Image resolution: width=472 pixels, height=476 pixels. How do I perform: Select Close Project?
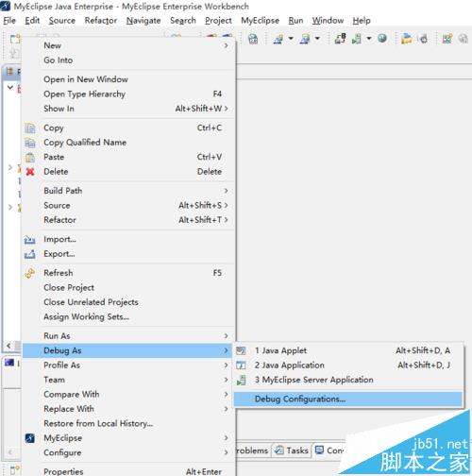[x=69, y=288]
